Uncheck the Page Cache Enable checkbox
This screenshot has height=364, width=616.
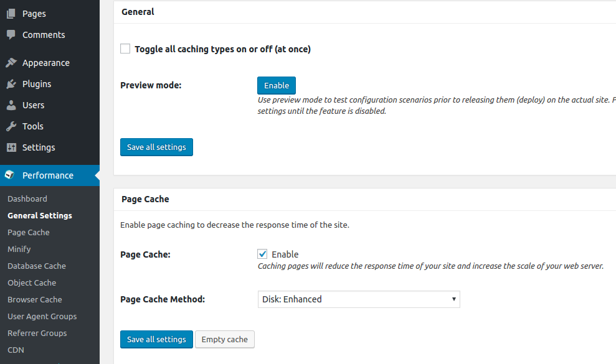(262, 254)
